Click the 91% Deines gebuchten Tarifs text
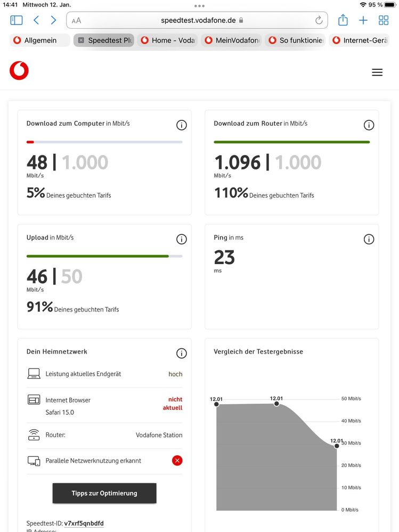399x532 pixels. coord(72,307)
